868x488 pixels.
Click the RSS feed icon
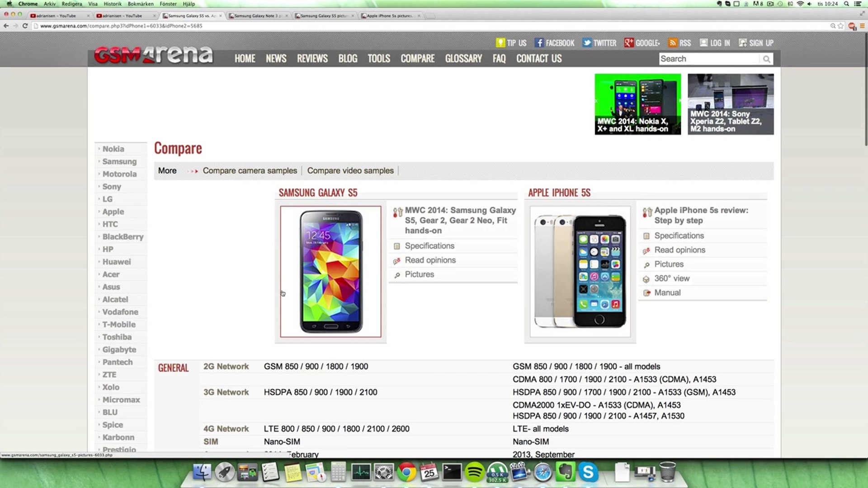pyautogui.click(x=673, y=43)
